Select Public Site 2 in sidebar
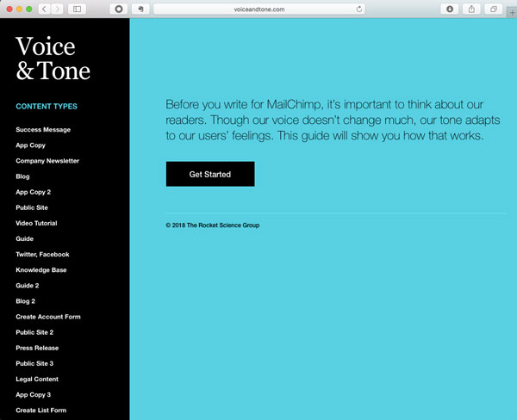This screenshot has width=517, height=420. pyautogui.click(x=34, y=332)
